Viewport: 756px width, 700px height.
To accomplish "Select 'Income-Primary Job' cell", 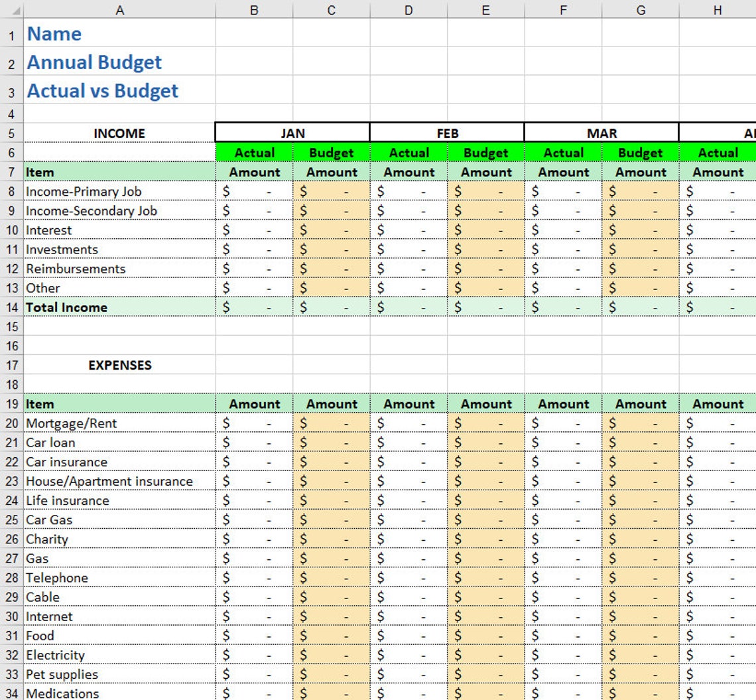I will click(119, 191).
